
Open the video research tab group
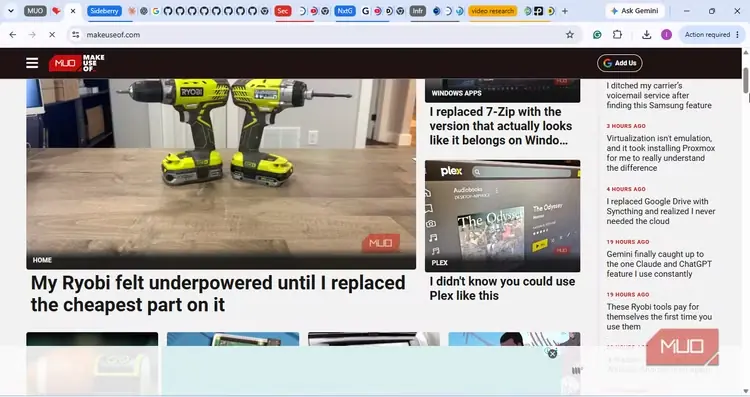492,11
